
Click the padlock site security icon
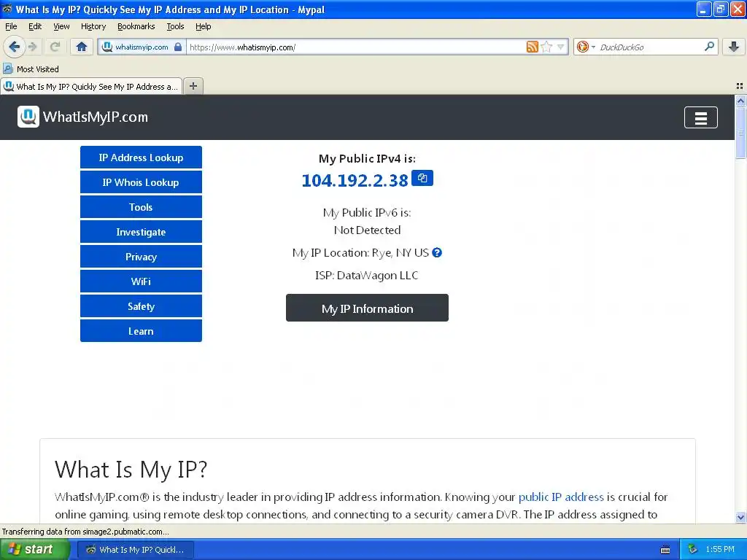tap(178, 47)
